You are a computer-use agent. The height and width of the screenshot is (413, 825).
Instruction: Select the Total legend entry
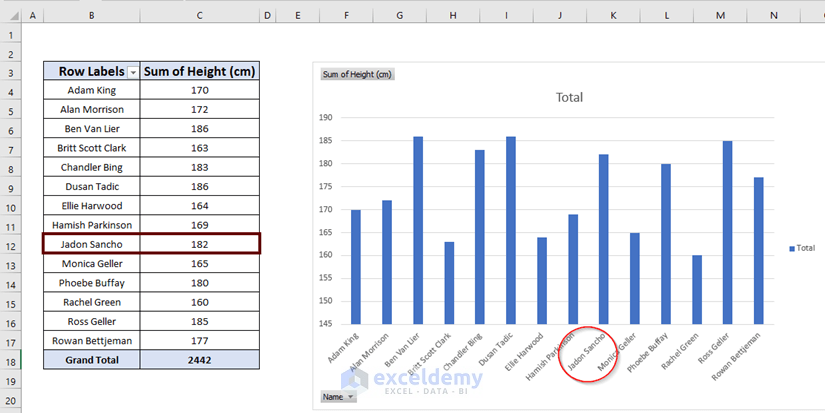click(802, 248)
